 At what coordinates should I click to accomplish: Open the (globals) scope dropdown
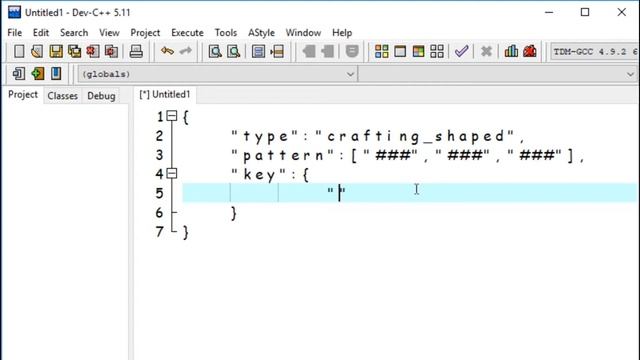(x=217, y=74)
